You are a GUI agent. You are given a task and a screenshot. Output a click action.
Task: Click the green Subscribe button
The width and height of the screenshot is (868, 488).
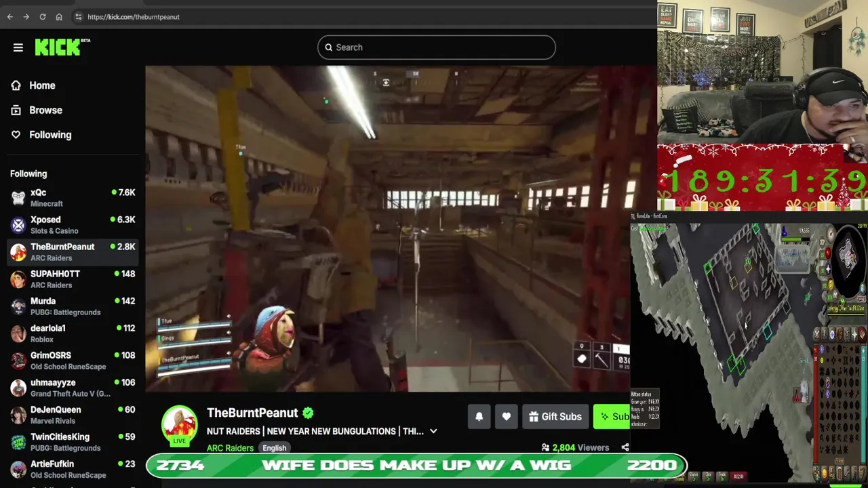[x=612, y=417]
